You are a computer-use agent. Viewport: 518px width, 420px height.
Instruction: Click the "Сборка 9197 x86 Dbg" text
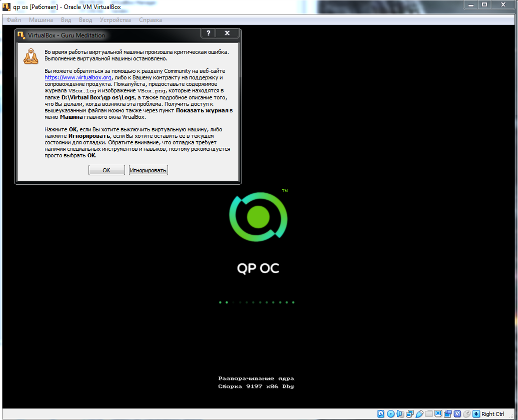(x=256, y=387)
